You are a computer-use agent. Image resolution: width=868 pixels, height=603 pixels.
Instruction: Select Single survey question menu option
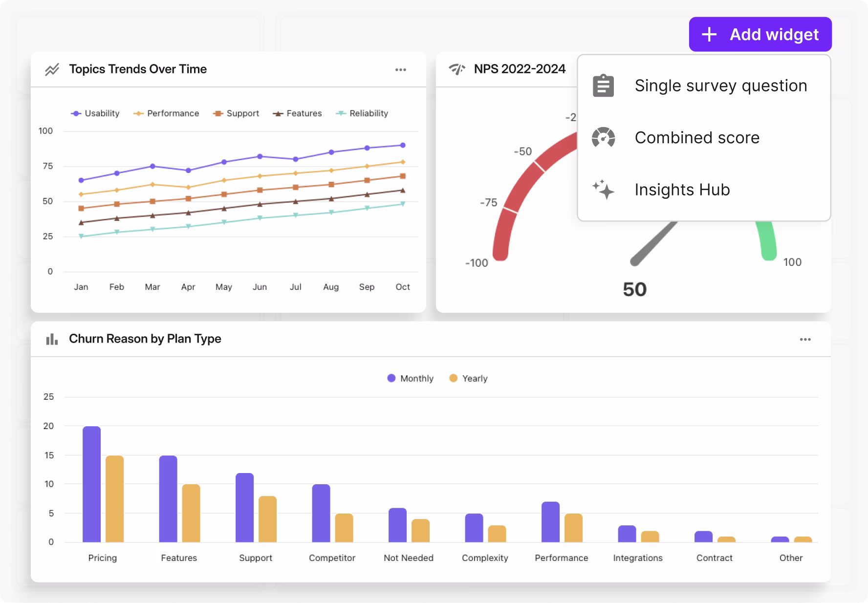[720, 86]
